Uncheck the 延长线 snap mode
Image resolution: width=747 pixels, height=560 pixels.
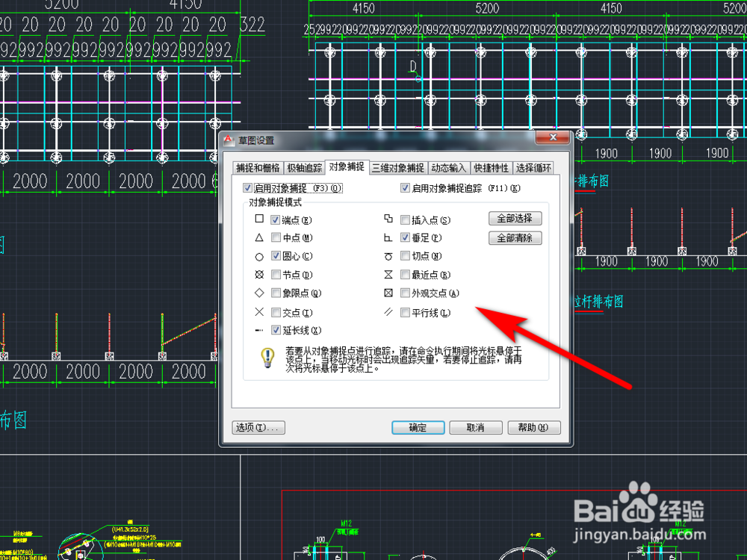(276, 330)
